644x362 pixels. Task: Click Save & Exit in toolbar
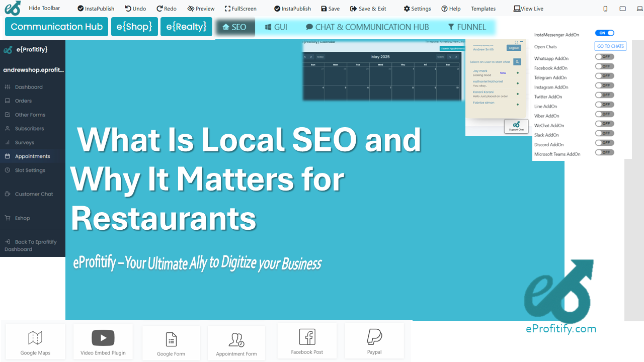368,9
